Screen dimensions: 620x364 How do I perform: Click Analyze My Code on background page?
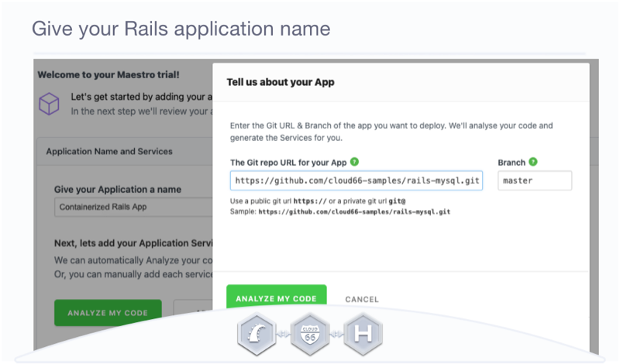click(108, 313)
